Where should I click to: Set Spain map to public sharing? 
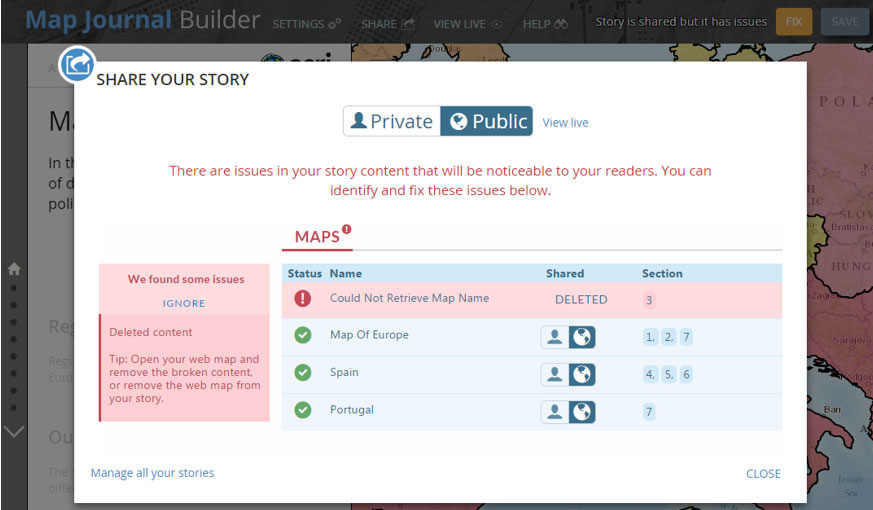point(582,374)
